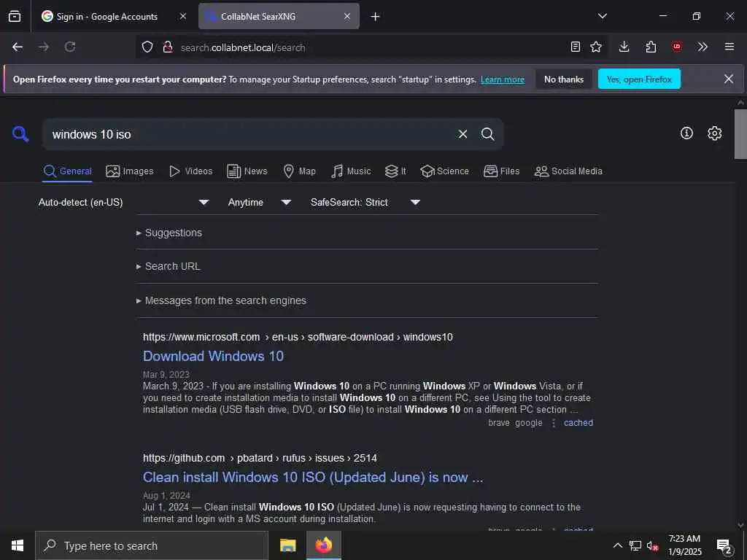Open the Windows Start menu
This screenshot has width=747, height=560.
pos(18,545)
